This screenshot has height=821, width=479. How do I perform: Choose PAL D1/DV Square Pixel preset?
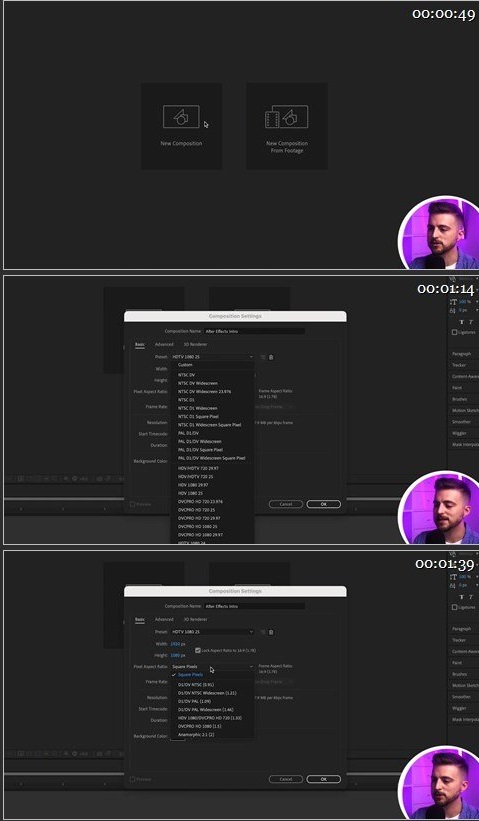pos(200,450)
